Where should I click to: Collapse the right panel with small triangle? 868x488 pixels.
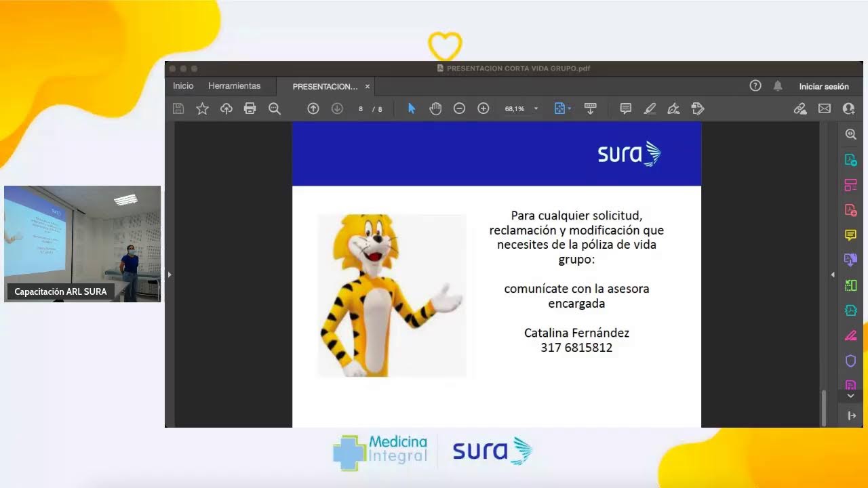(x=833, y=274)
